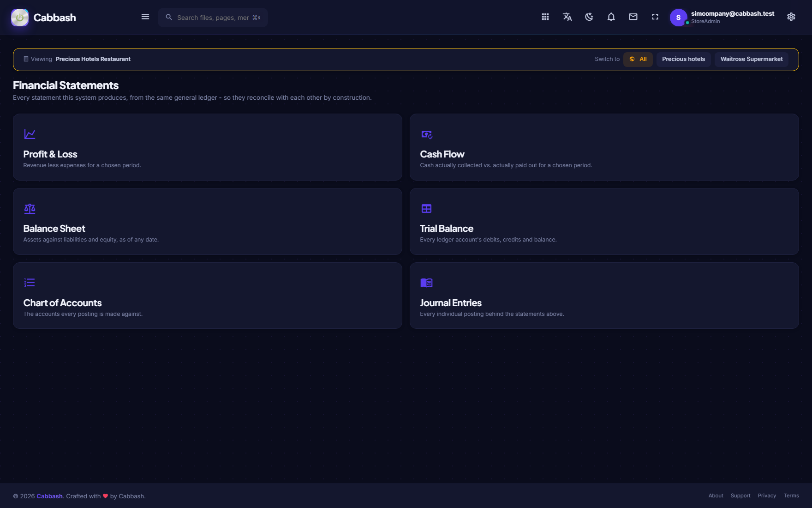Click the Trial Balance table icon

[426, 209]
